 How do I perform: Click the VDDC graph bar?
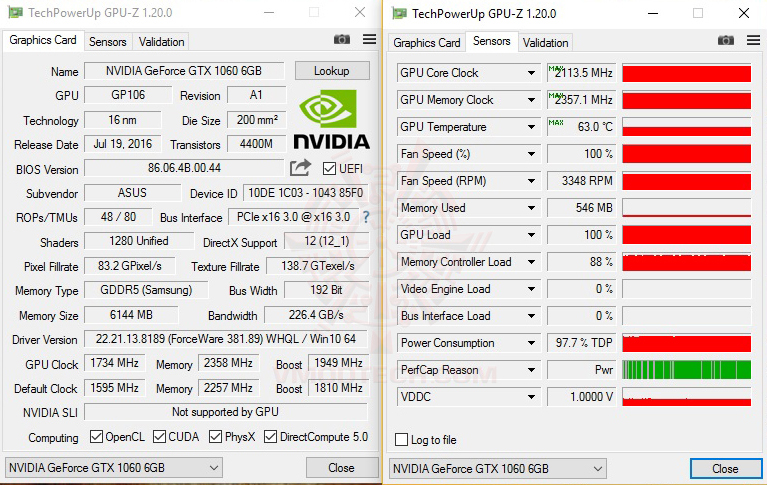[x=687, y=397]
